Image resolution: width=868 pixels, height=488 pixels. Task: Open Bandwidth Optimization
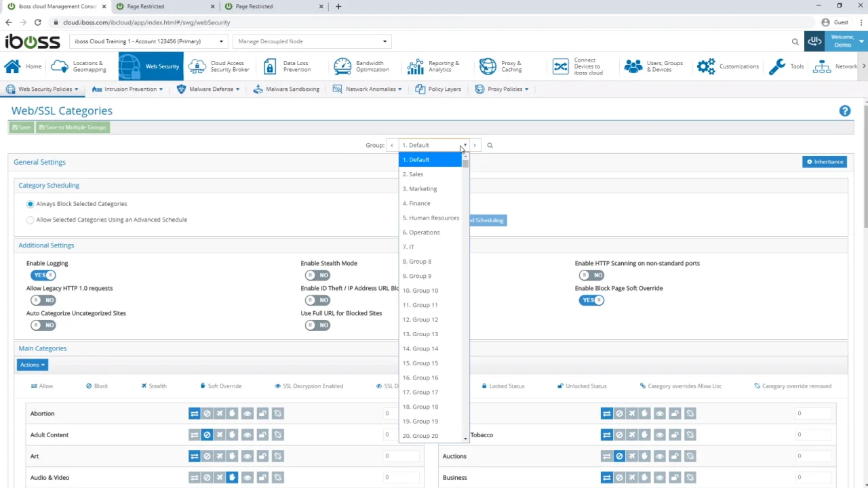(x=362, y=66)
